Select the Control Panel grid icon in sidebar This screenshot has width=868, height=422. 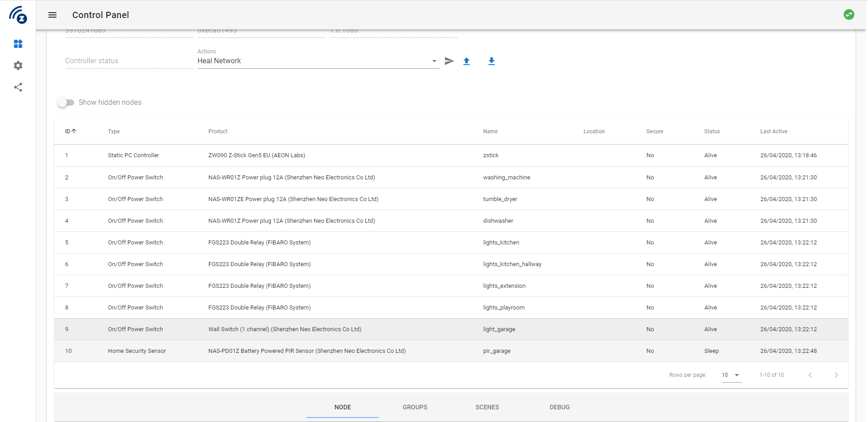[x=18, y=44]
